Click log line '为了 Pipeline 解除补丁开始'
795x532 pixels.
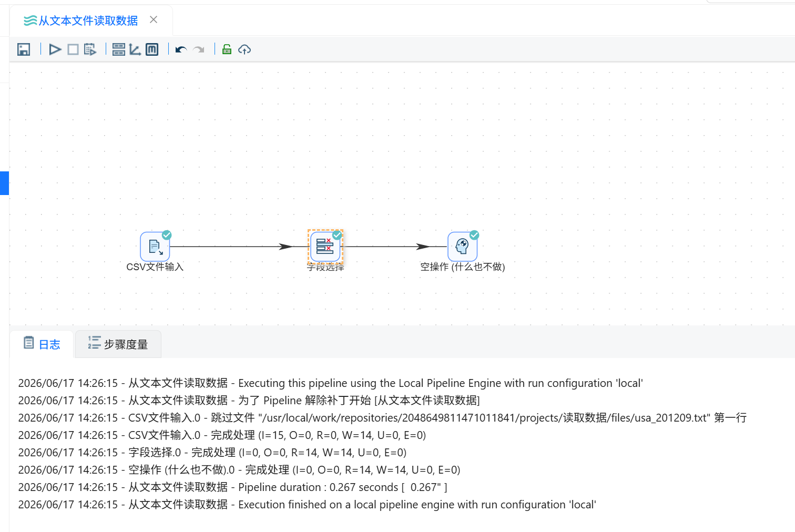pos(249,401)
